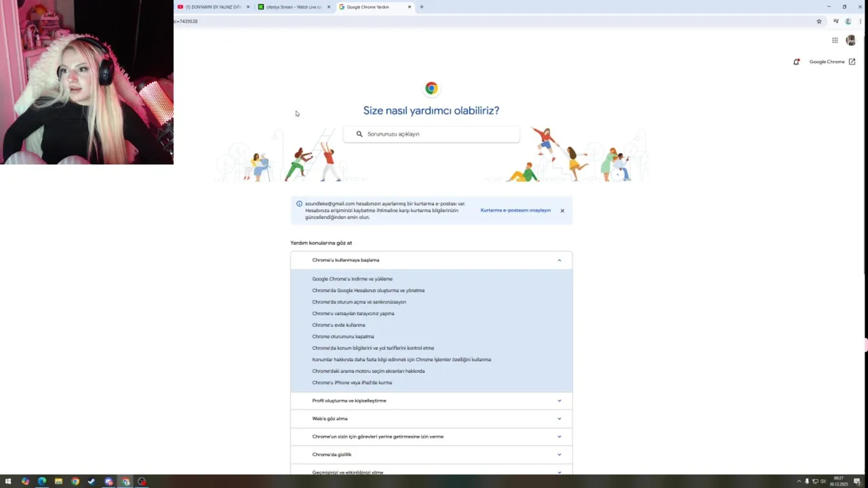
Task: Focus the Sorununuzu açıklayın search field
Action: pos(431,134)
